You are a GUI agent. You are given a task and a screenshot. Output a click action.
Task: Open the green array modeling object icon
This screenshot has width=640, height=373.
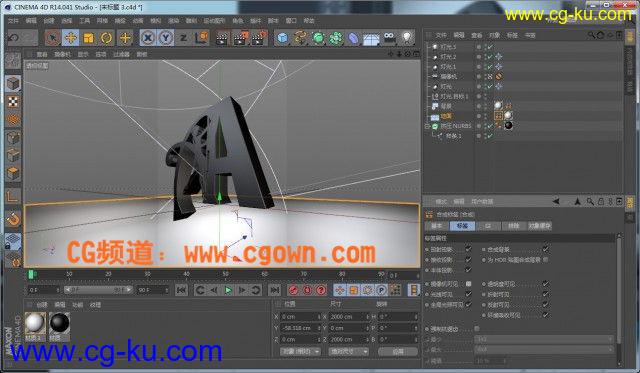(336, 38)
